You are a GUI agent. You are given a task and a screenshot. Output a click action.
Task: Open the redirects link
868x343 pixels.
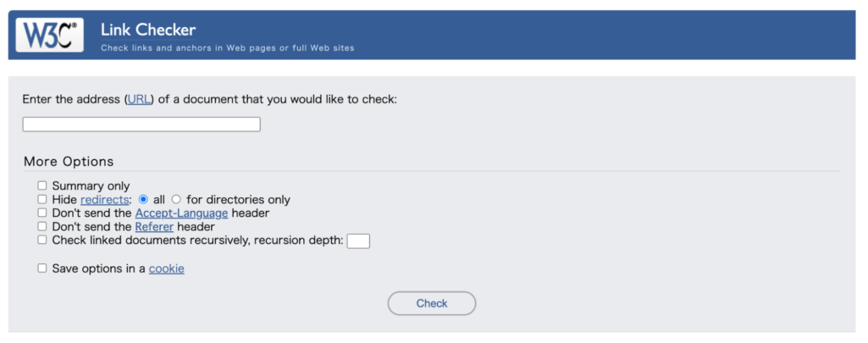pos(107,200)
